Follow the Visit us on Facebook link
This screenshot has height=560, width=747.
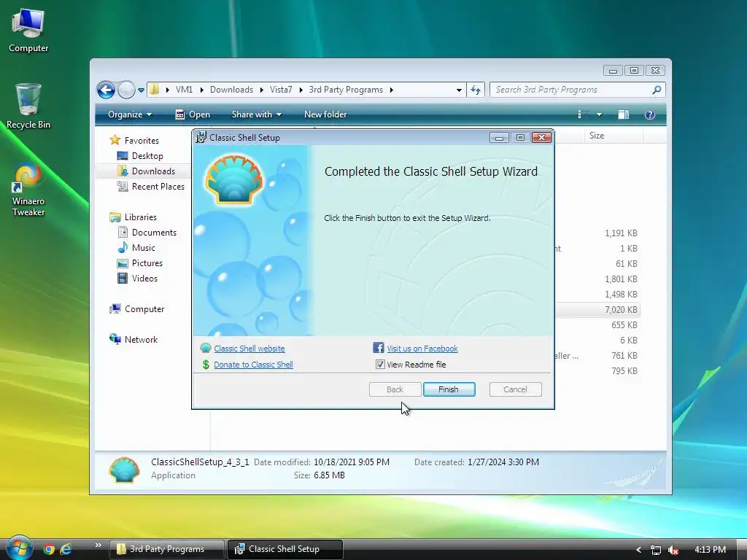pyautogui.click(x=422, y=349)
